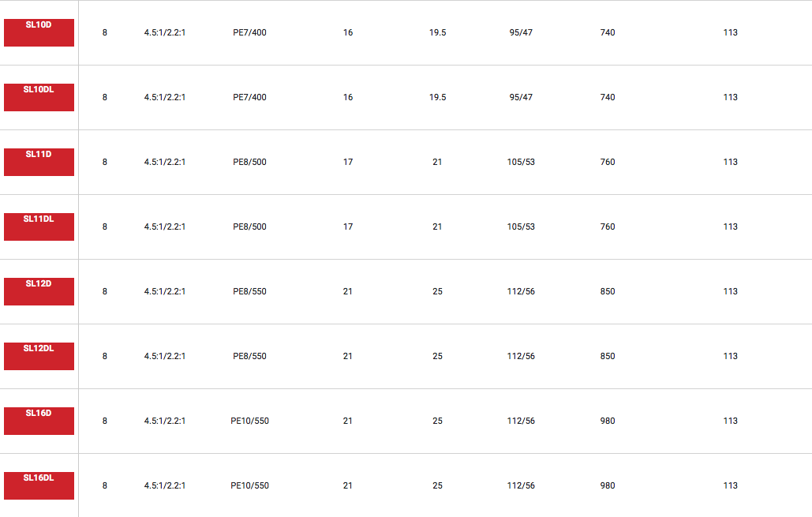Image resolution: width=812 pixels, height=517 pixels.
Task: Click 4.5:1/2.2:1 ratio in SL12DL row
Action: click(164, 356)
